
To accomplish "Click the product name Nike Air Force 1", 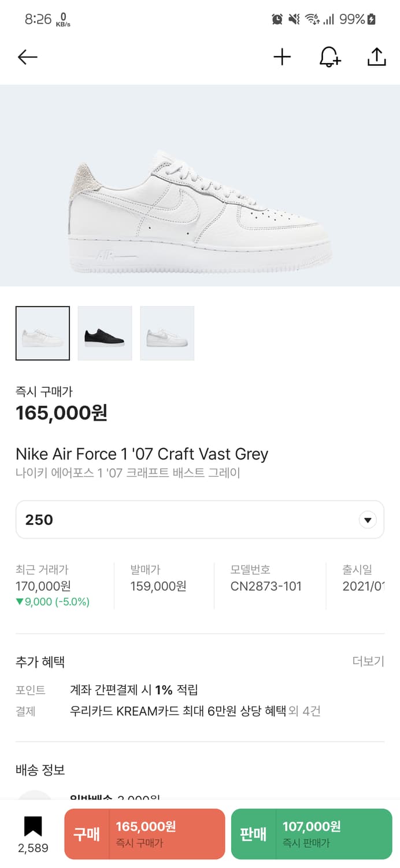I will tap(142, 454).
